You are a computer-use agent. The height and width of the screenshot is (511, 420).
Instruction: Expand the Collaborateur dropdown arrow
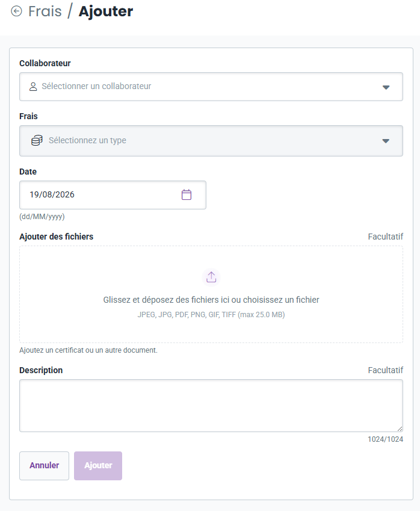(x=386, y=87)
